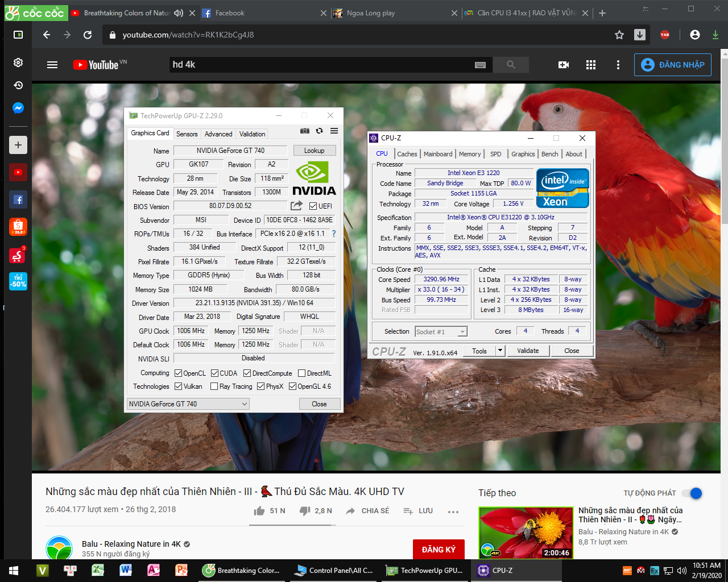Bookmark this page with star icon

(619, 35)
